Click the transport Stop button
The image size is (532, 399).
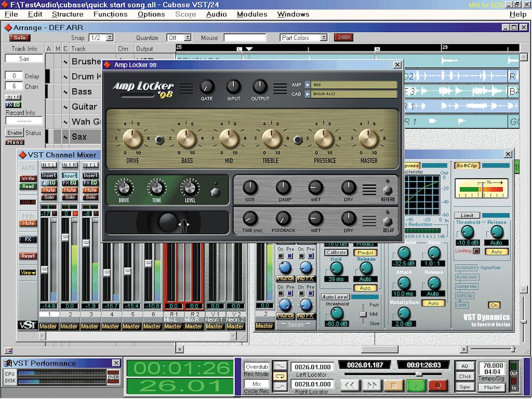[x=395, y=385]
